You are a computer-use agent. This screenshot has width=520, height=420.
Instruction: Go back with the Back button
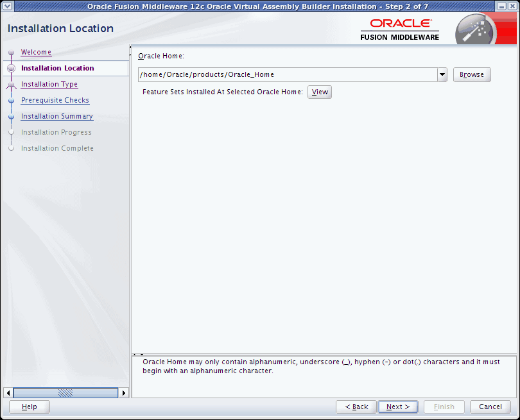(356, 407)
